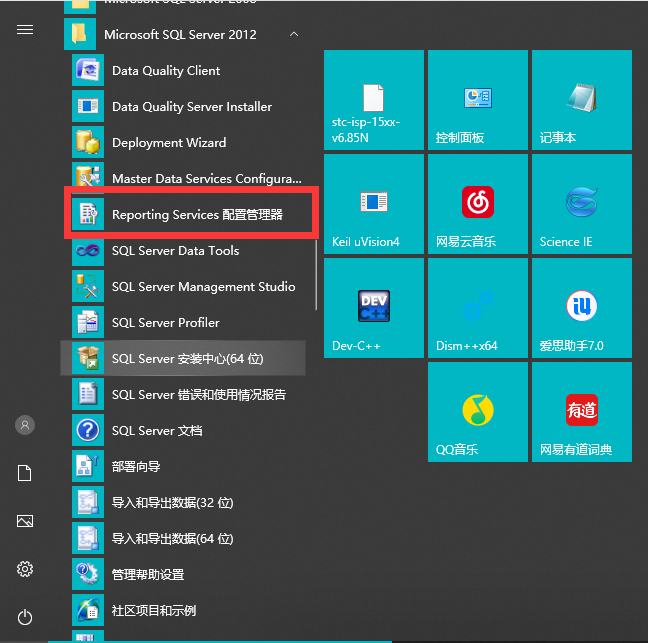Open 导入和导出数据(64 位) icon

click(88, 538)
